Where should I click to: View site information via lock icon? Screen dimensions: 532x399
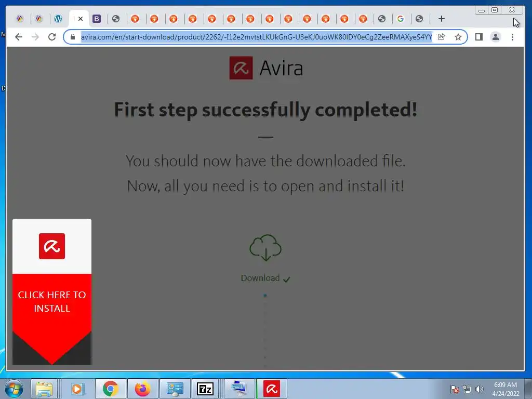pos(72,37)
